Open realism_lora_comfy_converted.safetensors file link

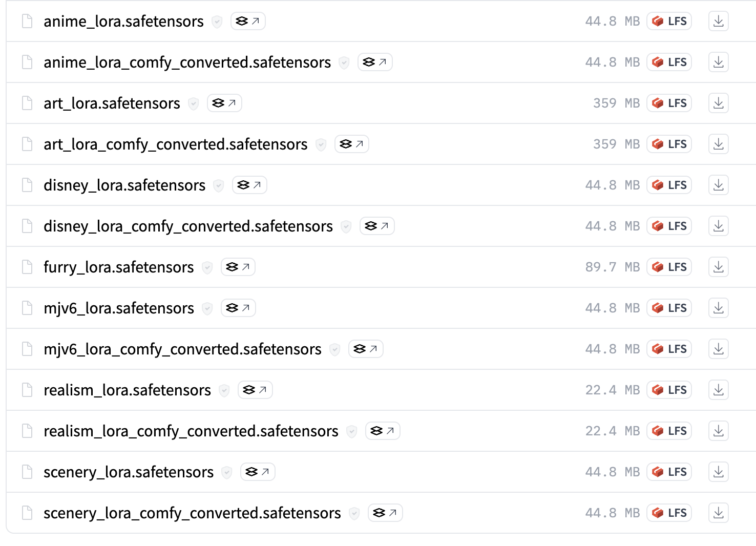191,431
